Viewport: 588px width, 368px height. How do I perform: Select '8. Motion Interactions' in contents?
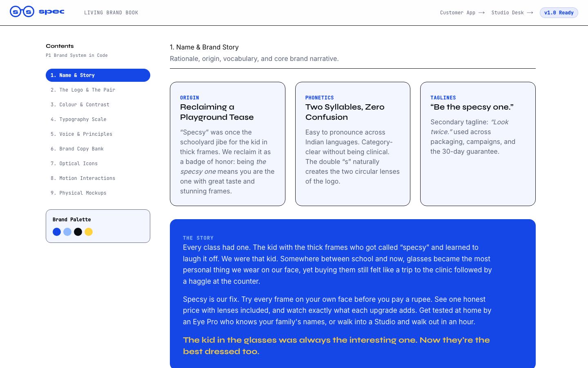[98, 178]
